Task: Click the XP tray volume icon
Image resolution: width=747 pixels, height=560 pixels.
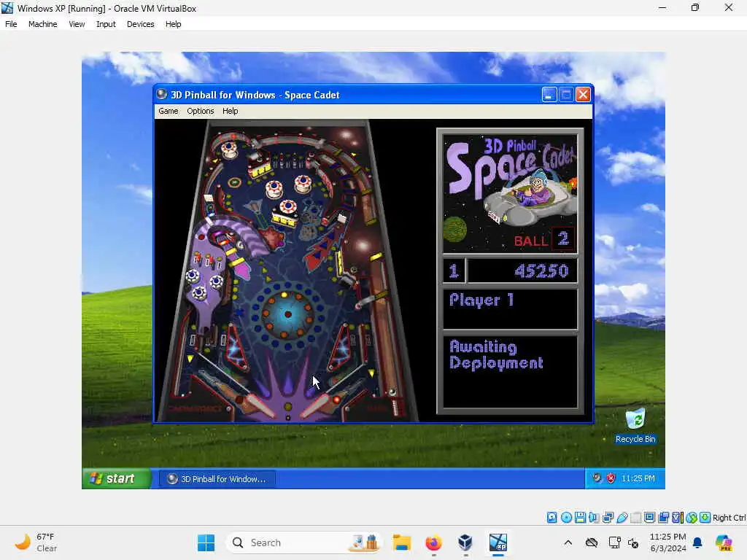Action: [597, 478]
